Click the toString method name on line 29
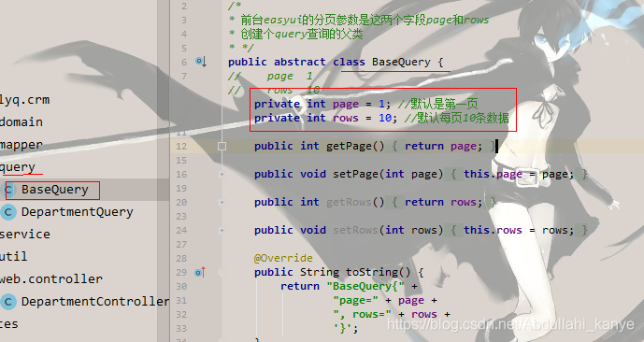This screenshot has width=644, height=342. tap(372, 272)
